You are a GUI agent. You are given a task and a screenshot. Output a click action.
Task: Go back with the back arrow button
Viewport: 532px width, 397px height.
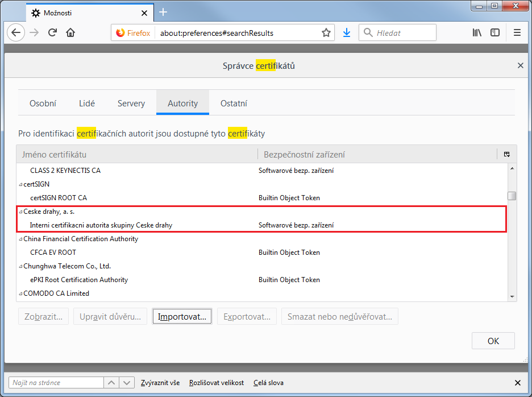point(16,32)
